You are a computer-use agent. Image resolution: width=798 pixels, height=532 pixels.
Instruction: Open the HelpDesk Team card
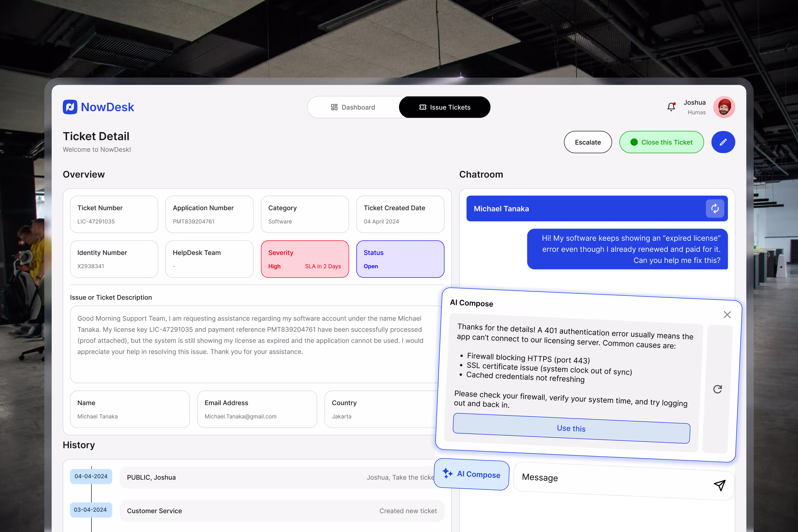pyautogui.click(x=209, y=259)
